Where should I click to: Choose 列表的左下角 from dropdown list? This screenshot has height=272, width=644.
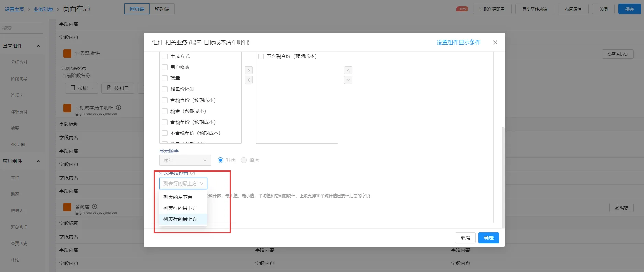178,197
